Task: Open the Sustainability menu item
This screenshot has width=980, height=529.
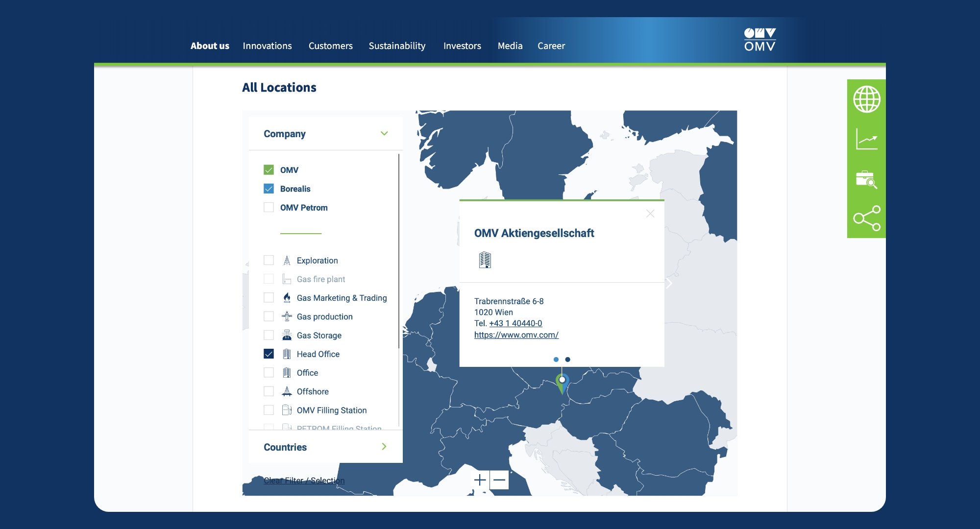Action: (397, 46)
